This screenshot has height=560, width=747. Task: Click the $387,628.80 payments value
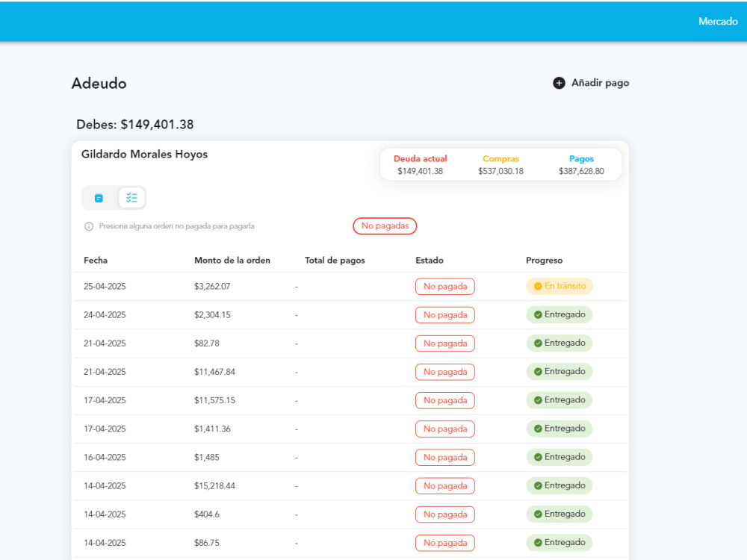(581, 171)
